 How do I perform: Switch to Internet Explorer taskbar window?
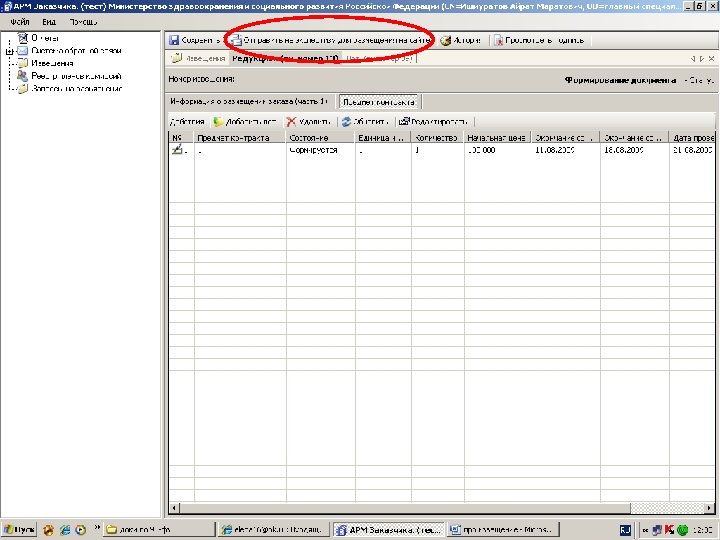(x=274, y=529)
